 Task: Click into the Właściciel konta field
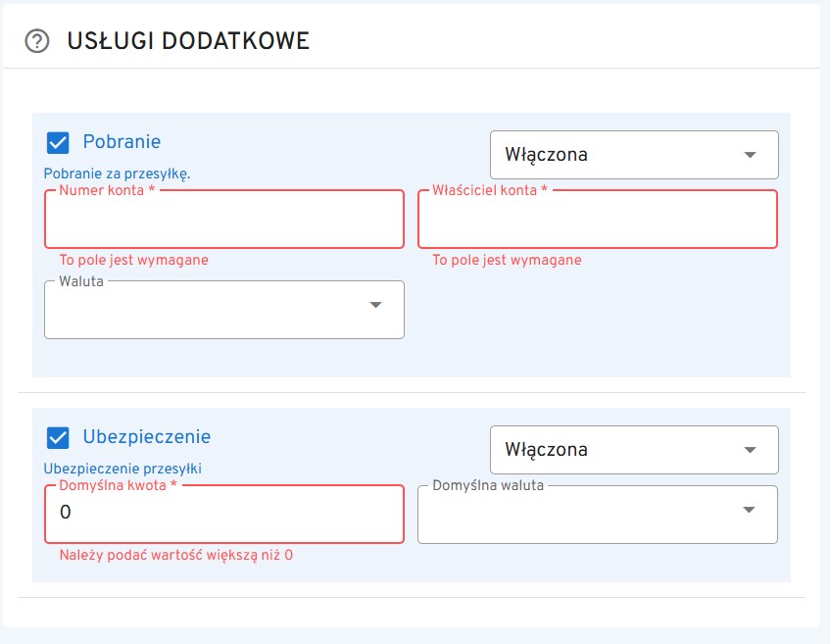597,220
